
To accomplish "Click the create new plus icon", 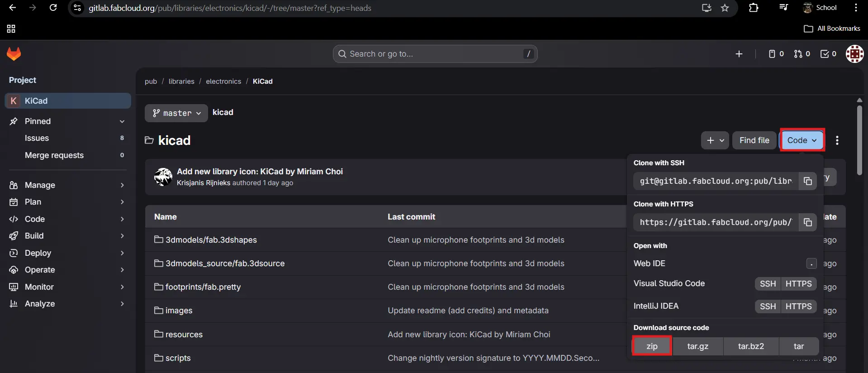I will tap(739, 54).
